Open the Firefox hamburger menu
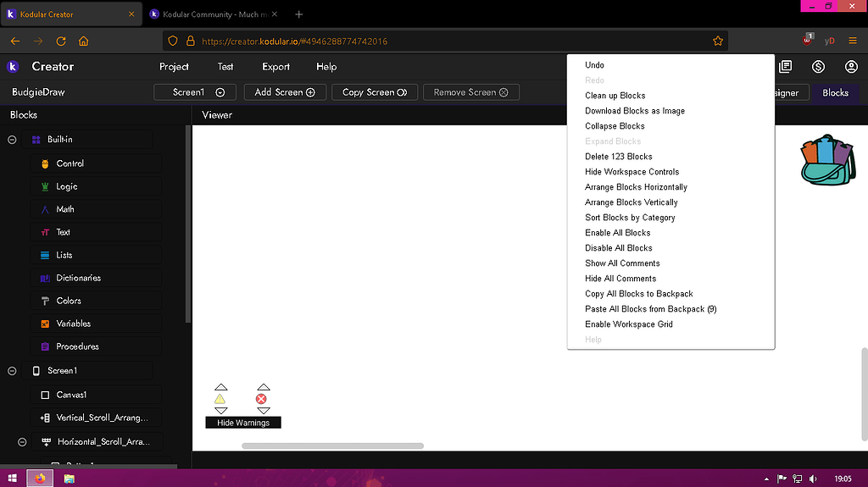 [853, 41]
